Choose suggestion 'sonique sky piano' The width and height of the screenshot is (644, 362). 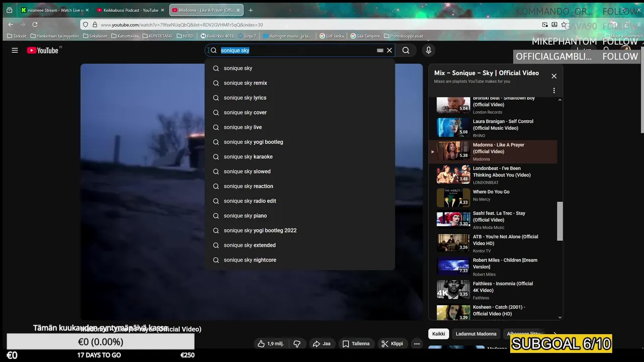pos(300,216)
